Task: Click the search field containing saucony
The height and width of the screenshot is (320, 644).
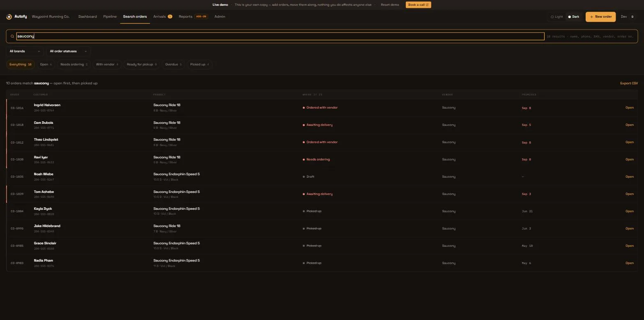Action: (x=280, y=36)
